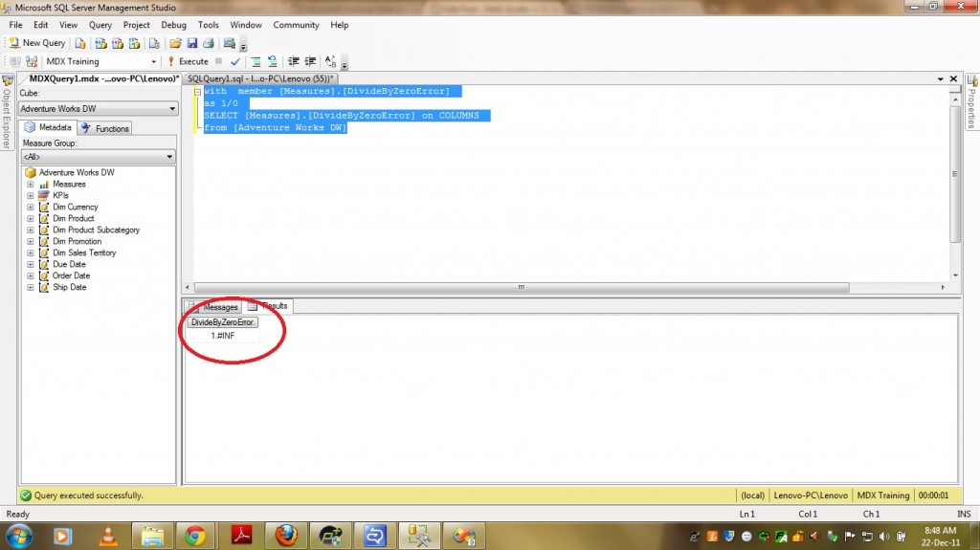Image resolution: width=980 pixels, height=550 pixels.
Task: Open an Analysis Services DMX Query
Action: tap(118, 43)
